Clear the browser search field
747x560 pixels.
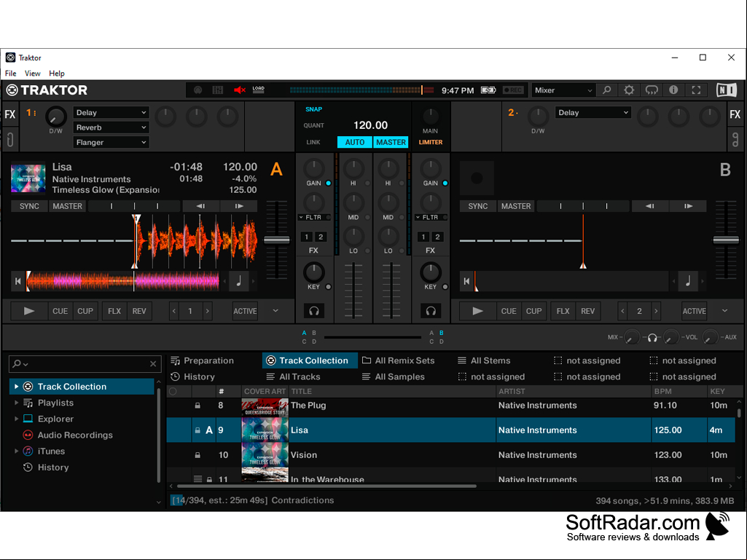(x=153, y=364)
